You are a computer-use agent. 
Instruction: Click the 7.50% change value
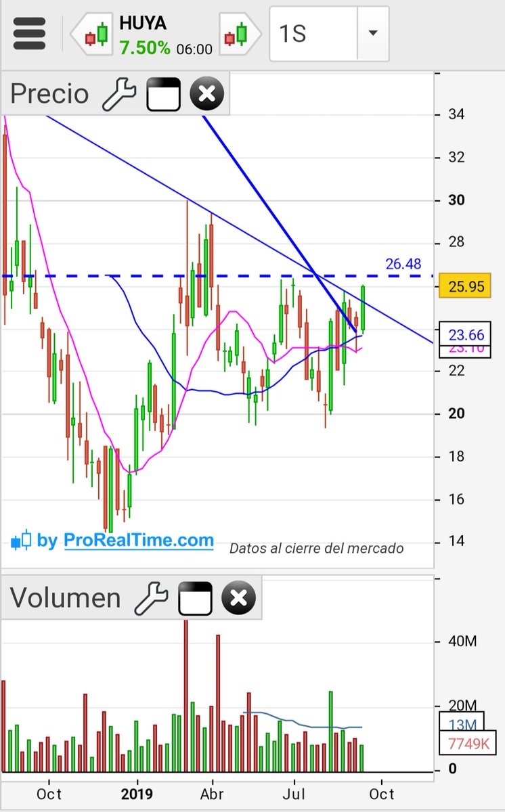pos(145,48)
